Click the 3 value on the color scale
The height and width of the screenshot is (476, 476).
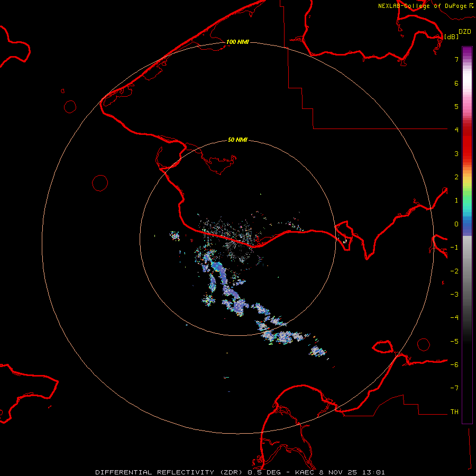pos(456,153)
